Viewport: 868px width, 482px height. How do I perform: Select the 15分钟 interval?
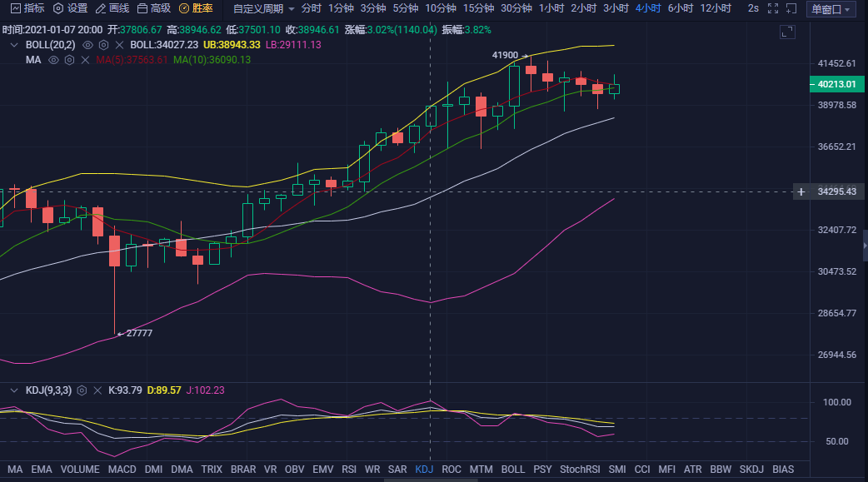(478, 8)
